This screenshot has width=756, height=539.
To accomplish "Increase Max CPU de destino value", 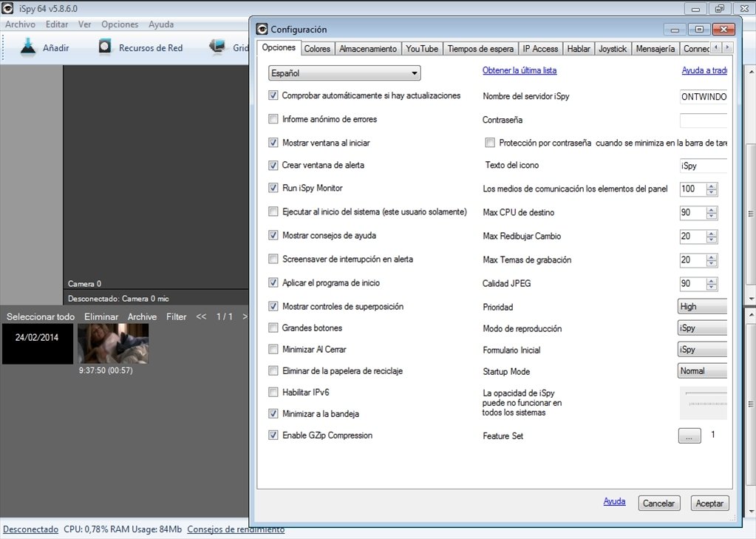I will pyautogui.click(x=712, y=209).
